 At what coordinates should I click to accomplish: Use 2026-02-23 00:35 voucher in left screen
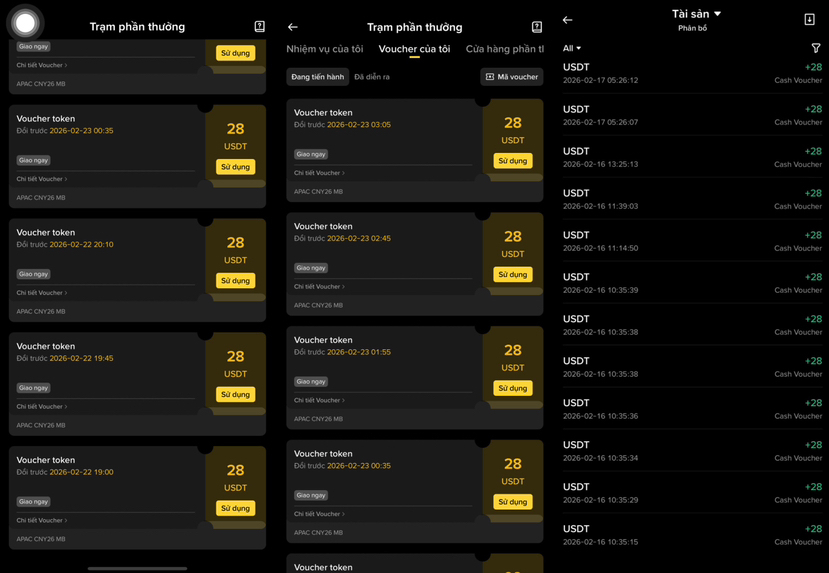coord(235,167)
